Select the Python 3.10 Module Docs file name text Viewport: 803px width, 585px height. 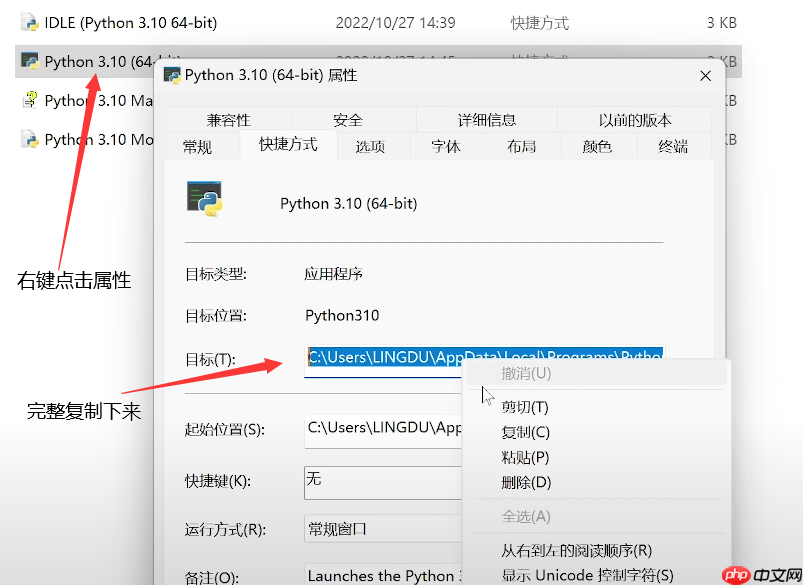(x=99, y=139)
